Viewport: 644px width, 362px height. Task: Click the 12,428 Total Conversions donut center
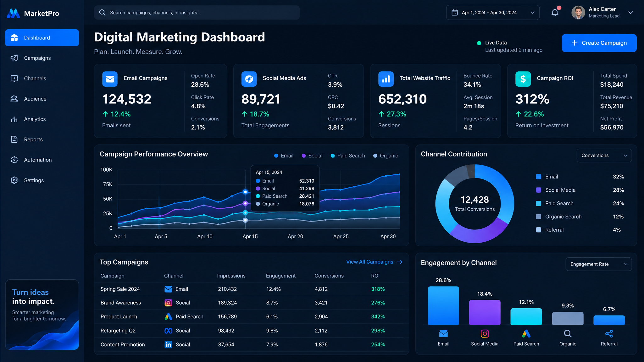tap(475, 203)
